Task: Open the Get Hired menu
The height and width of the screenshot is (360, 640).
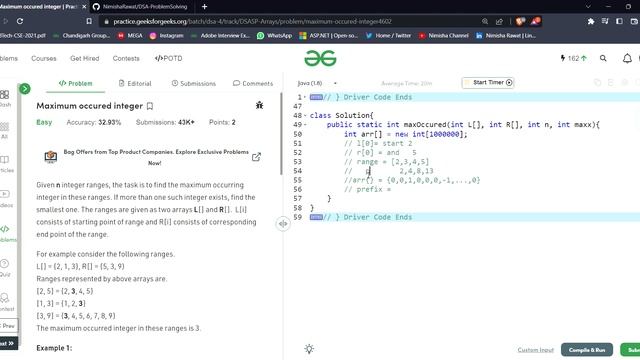Action: point(84,58)
